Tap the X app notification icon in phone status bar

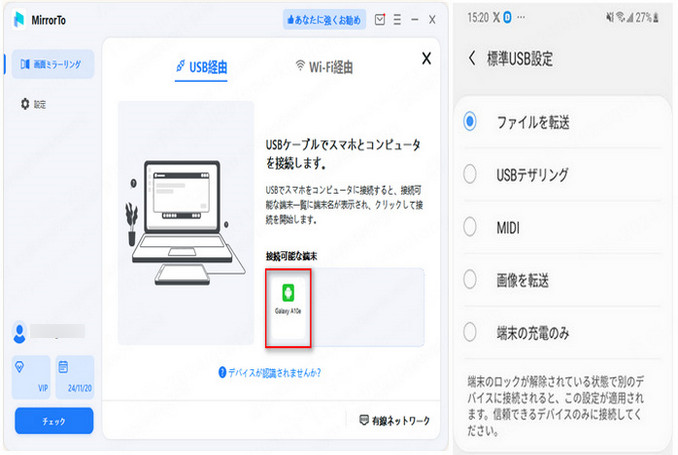click(x=496, y=17)
